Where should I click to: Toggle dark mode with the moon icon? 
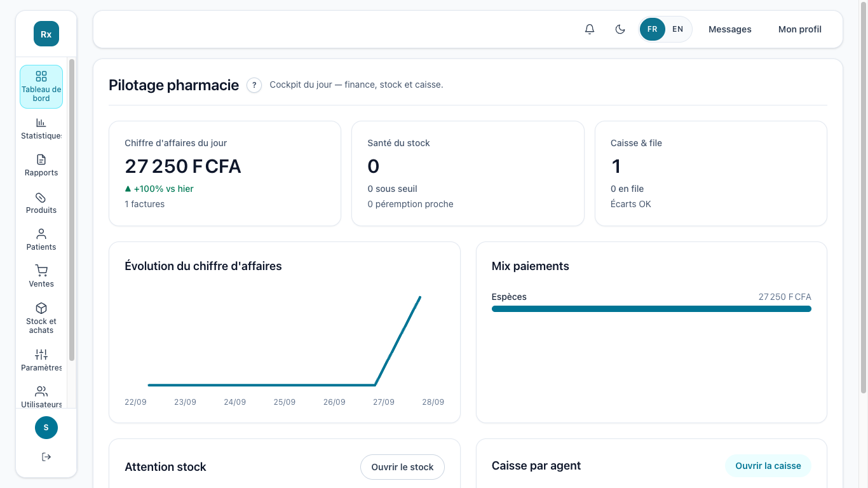pyautogui.click(x=620, y=29)
